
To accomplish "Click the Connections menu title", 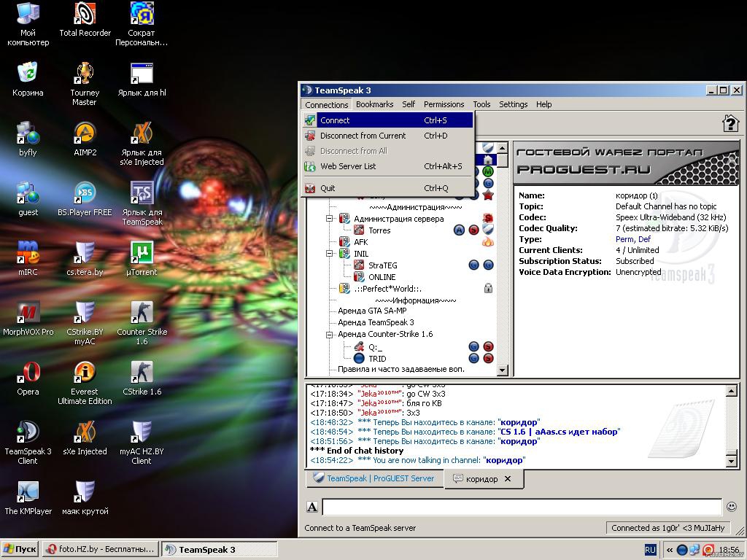I will click(326, 105).
